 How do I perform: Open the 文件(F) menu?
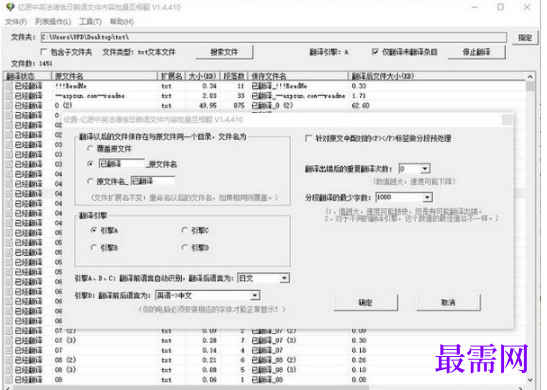(x=16, y=22)
